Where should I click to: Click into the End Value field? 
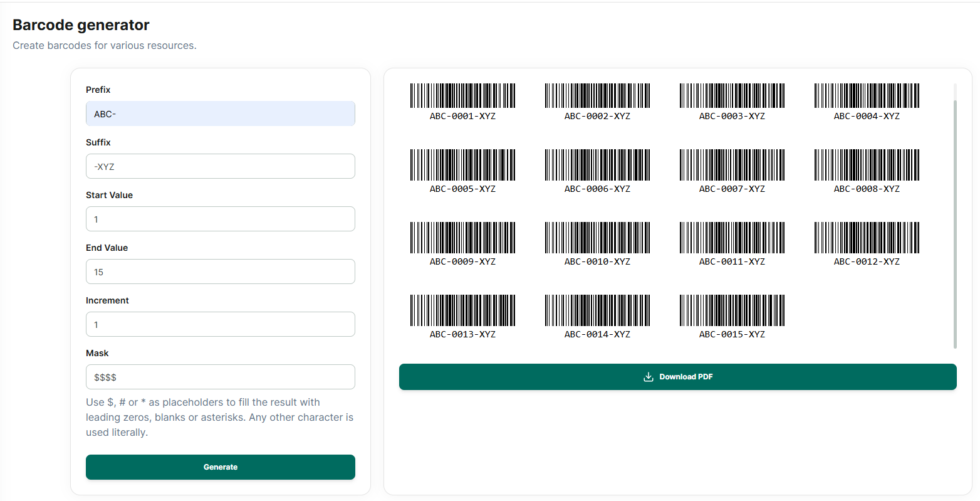(221, 272)
